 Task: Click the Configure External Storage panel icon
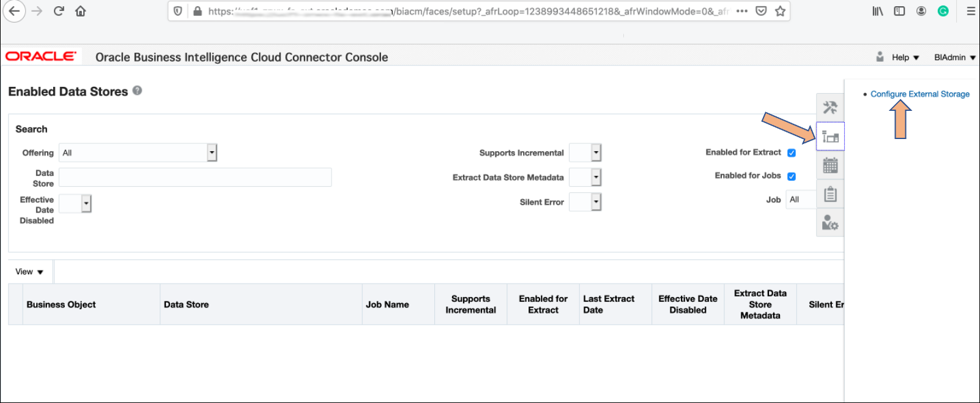tap(830, 136)
